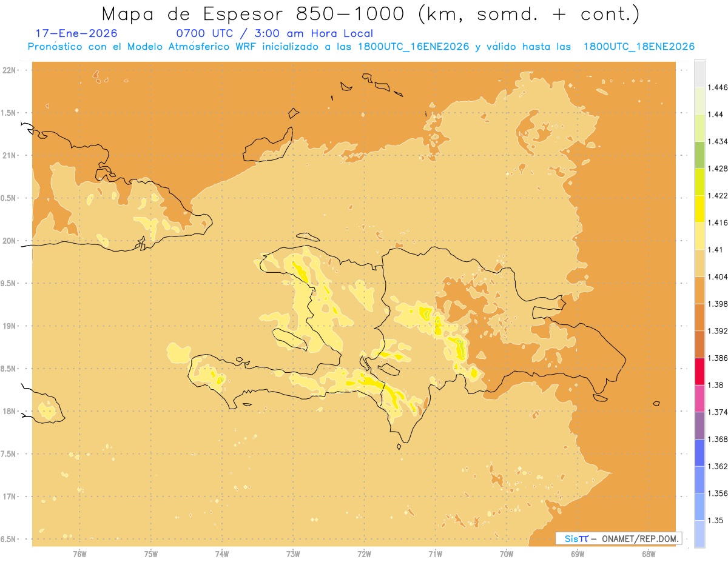
Task: Click the blue segment between 1.362 and 1.368
Action: pos(699,453)
